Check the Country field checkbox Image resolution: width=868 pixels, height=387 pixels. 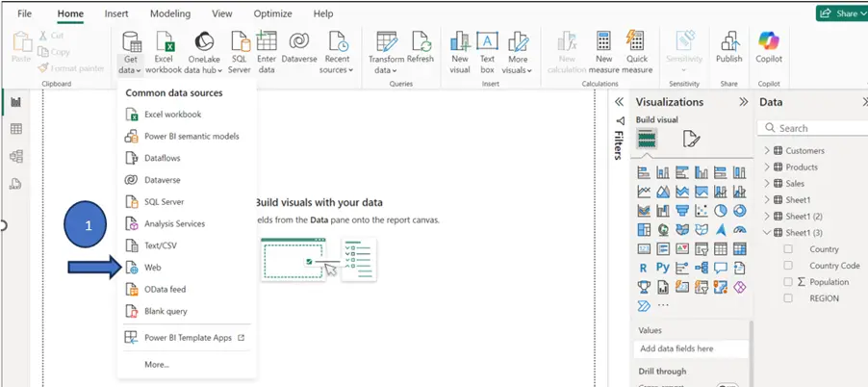click(788, 249)
